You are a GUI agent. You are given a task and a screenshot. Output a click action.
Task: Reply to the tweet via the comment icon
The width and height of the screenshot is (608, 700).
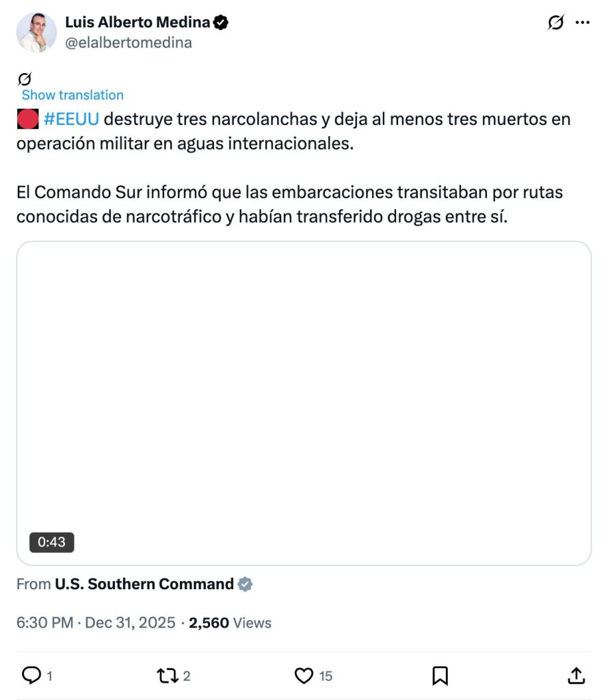32,675
